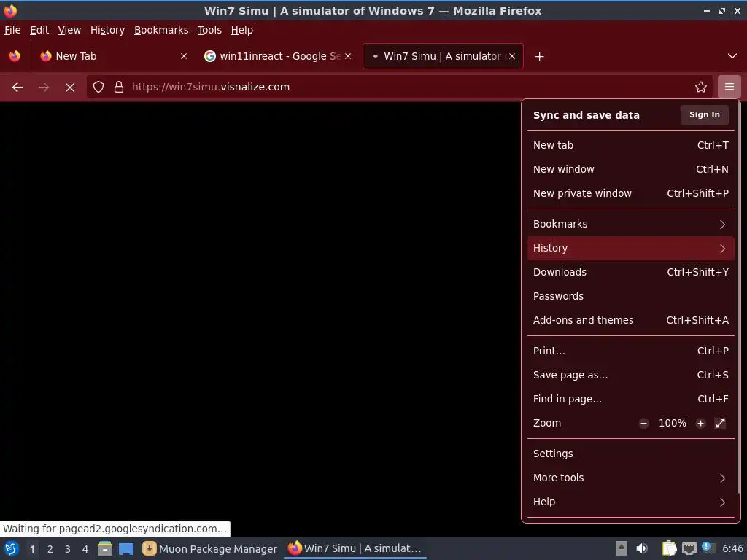Screen dimensions: 747x560
Task: Switch to virtual desktop 3
Action: (x=68, y=549)
